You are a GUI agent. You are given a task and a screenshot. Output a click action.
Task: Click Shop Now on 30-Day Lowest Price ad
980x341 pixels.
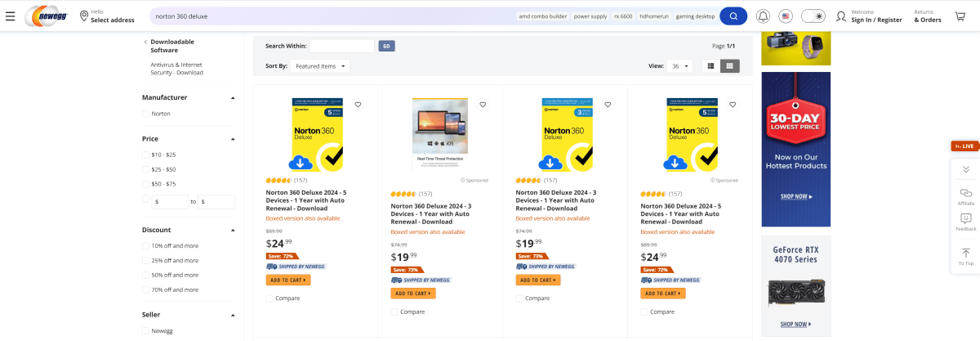point(795,196)
